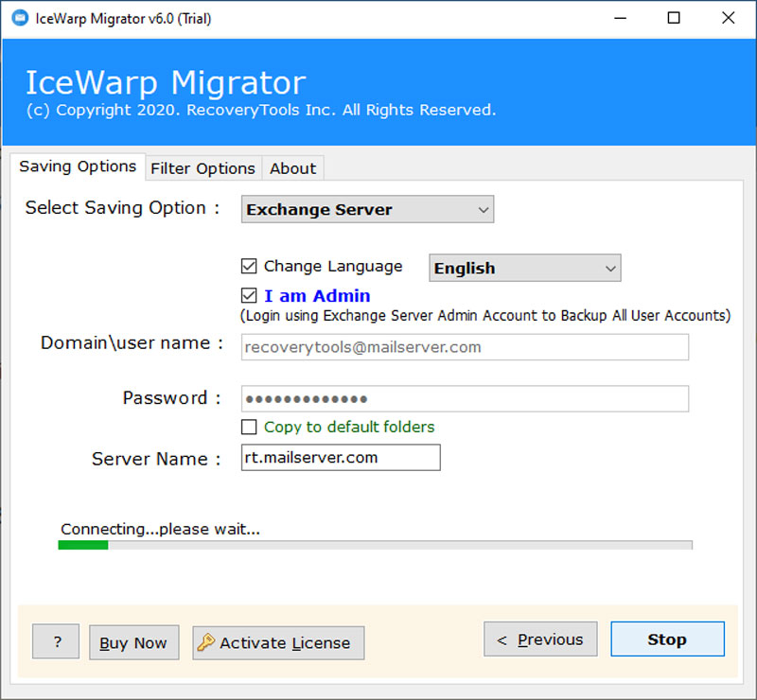Viewport: 757px width, 700px height.
Task: Click the key icon on Activate License
Action: click(x=206, y=642)
